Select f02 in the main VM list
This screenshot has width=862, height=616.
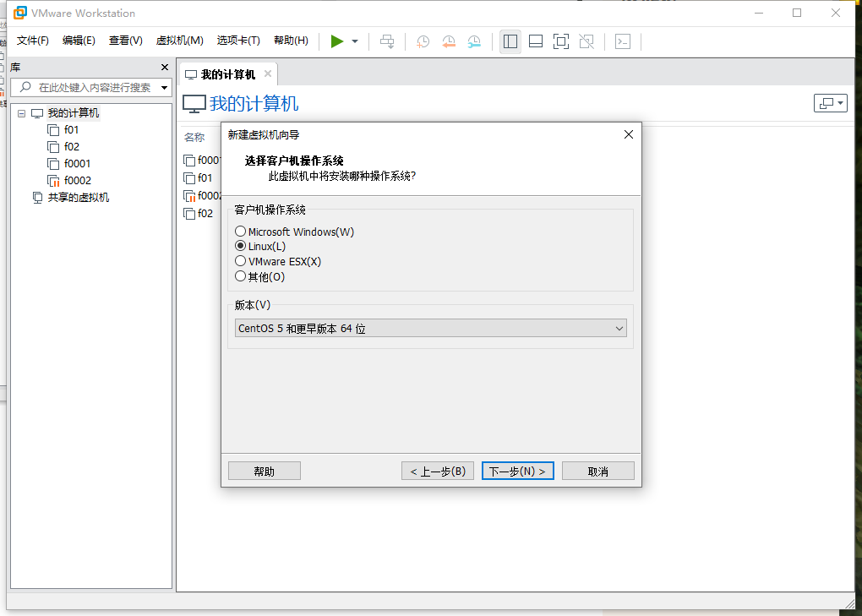point(205,213)
